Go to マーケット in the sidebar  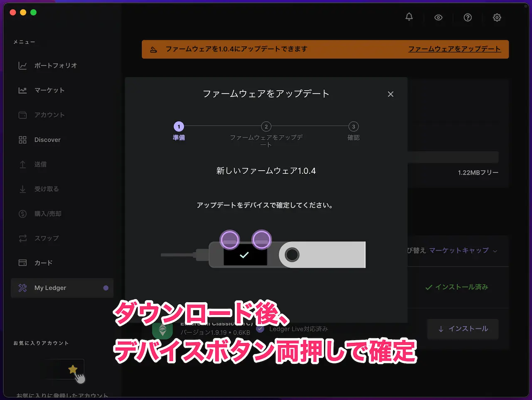point(49,90)
